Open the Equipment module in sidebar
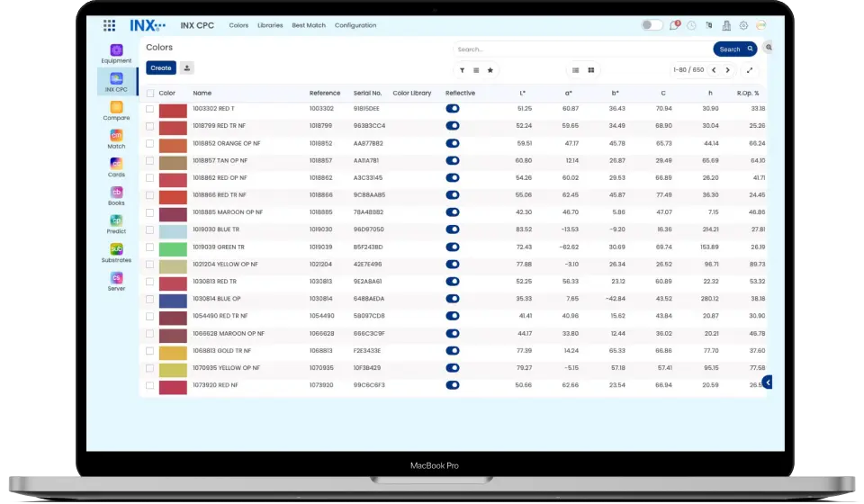Image resolution: width=864 pixels, height=504 pixels. click(x=116, y=50)
